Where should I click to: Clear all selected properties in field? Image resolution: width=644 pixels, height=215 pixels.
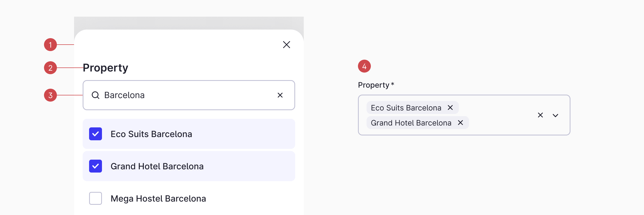540,115
